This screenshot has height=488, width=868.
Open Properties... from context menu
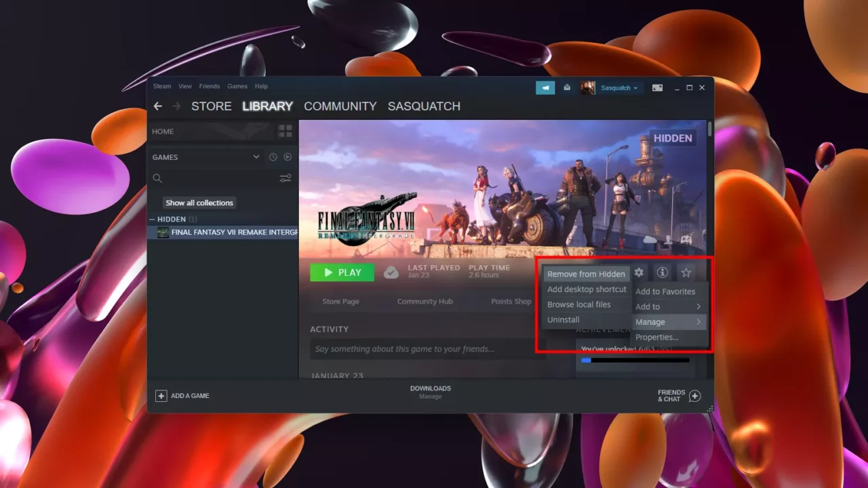pos(670,337)
